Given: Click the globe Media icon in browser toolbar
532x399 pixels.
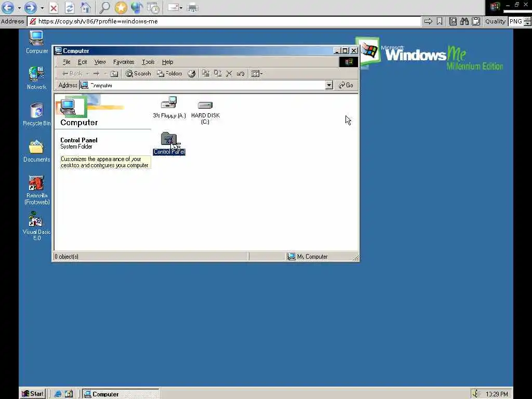Looking at the screenshot, I should coord(137,7).
